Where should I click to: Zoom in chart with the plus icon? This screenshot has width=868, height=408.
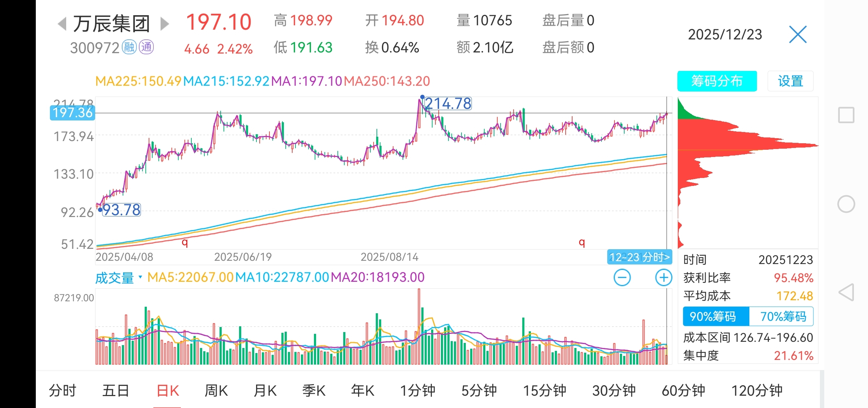tap(663, 278)
